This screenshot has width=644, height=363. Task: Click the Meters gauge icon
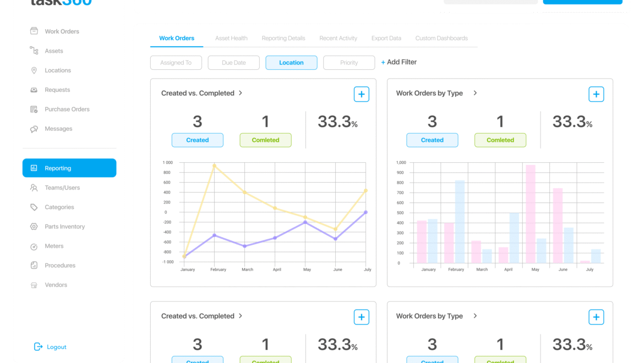tap(34, 246)
